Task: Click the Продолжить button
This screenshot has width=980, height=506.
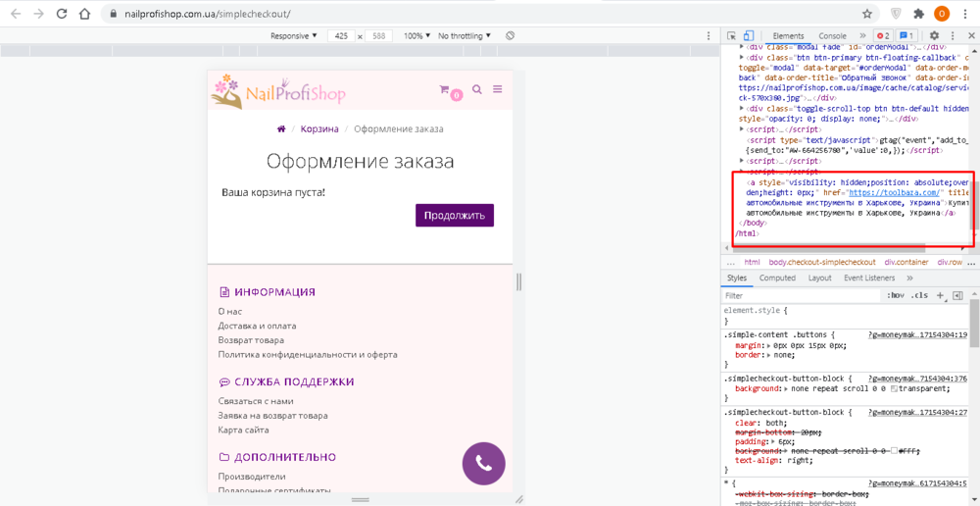Action: tap(454, 216)
